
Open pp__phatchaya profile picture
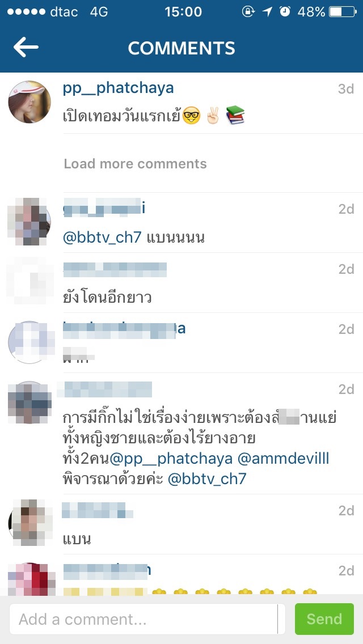29,102
